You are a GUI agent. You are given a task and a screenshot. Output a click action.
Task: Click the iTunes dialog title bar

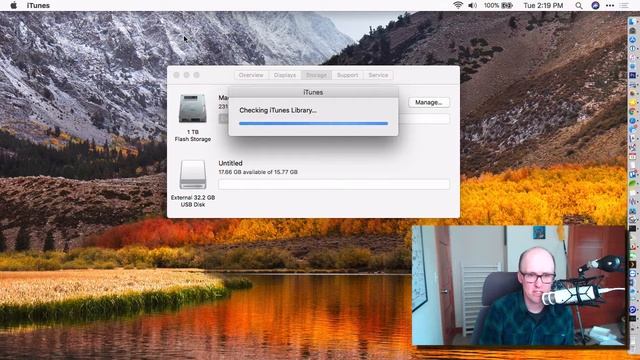pos(313,92)
